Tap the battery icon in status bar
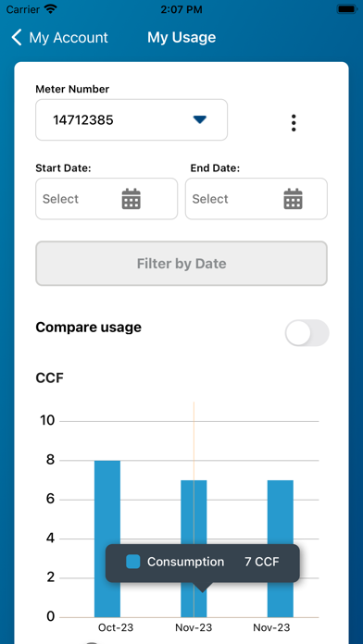The height and width of the screenshot is (644, 363). tap(346, 9)
